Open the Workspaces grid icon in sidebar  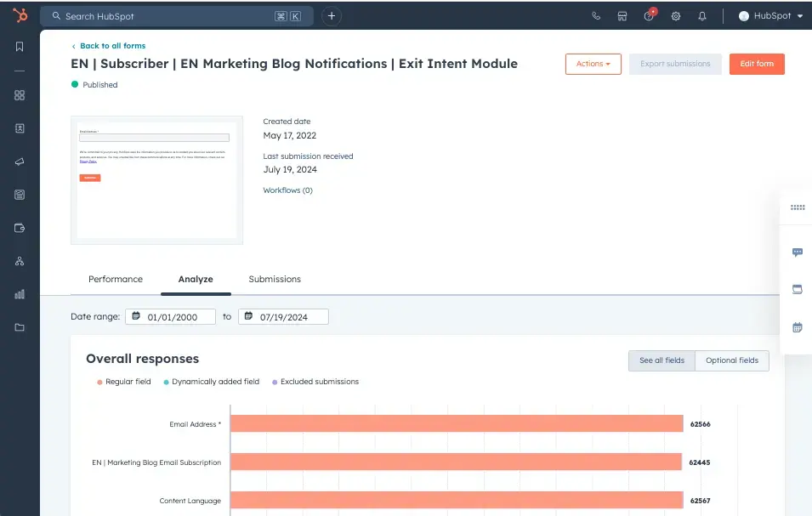click(20, 95)
